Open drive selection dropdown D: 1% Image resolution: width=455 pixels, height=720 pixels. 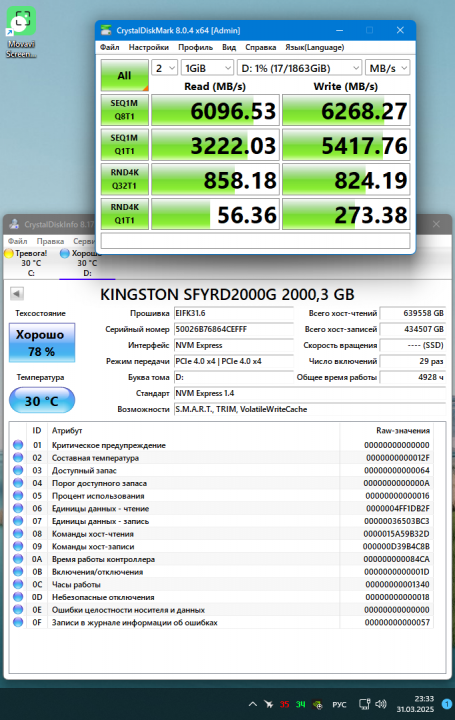[x=299, y=68]
